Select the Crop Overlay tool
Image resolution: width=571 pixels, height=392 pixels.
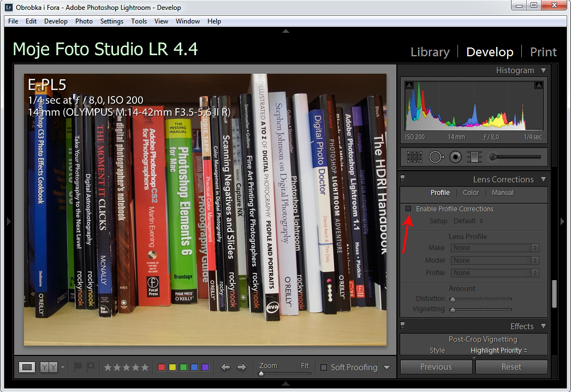tap(414, 157)
